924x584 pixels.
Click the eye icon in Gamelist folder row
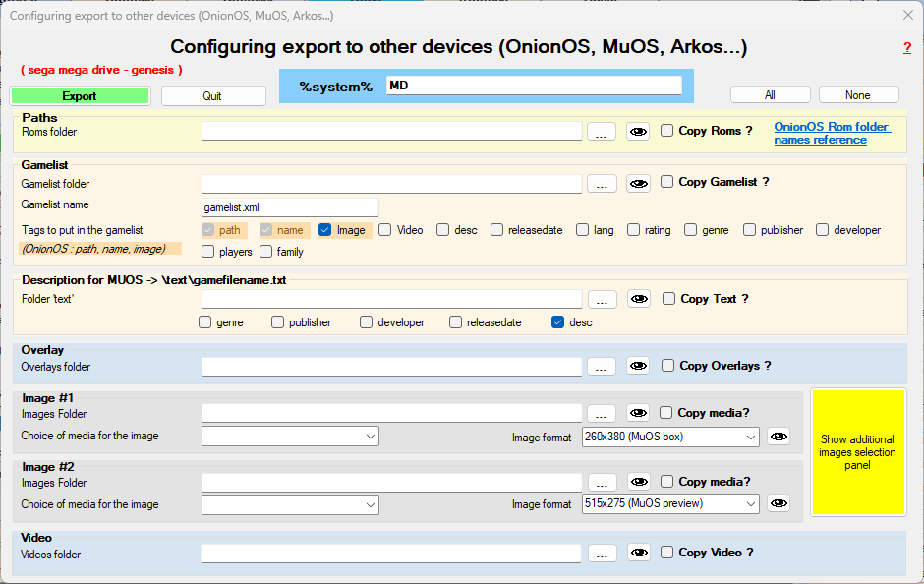pyautogui.click(x=638, y=183)
